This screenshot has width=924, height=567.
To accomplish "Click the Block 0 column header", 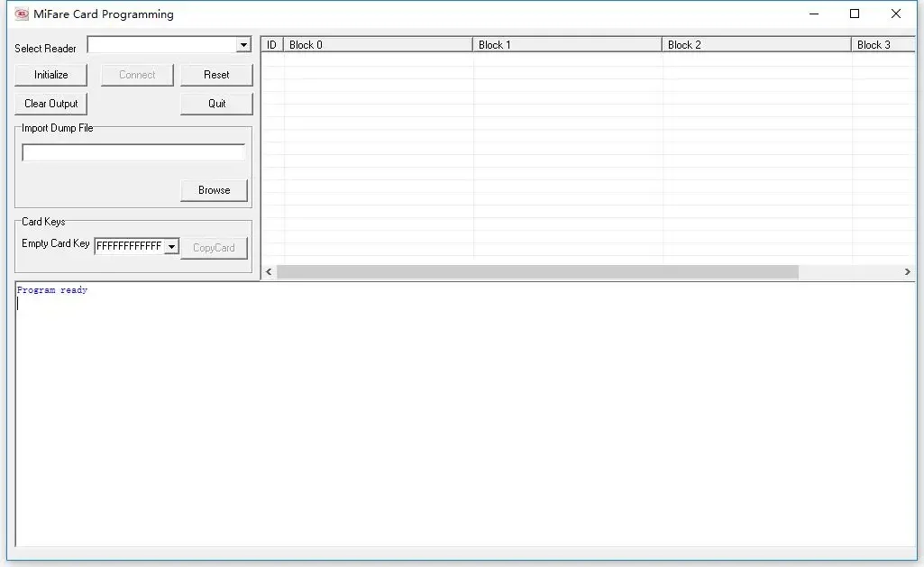I will 379,45.
